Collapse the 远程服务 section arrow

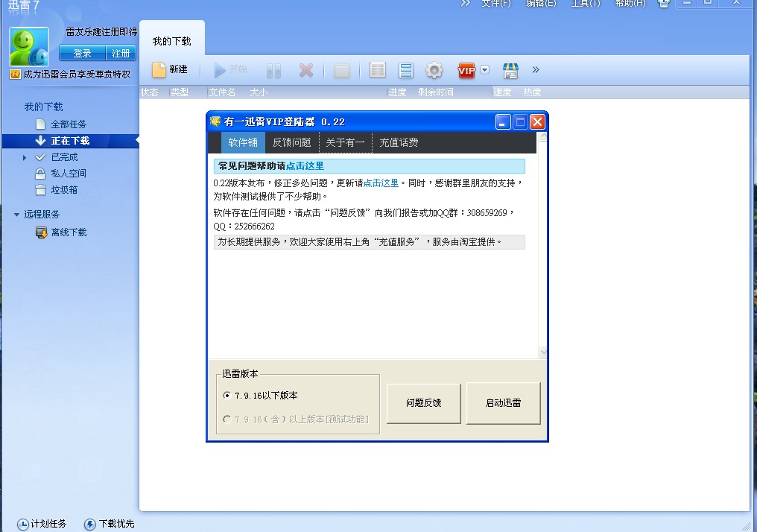pos(17,215)
